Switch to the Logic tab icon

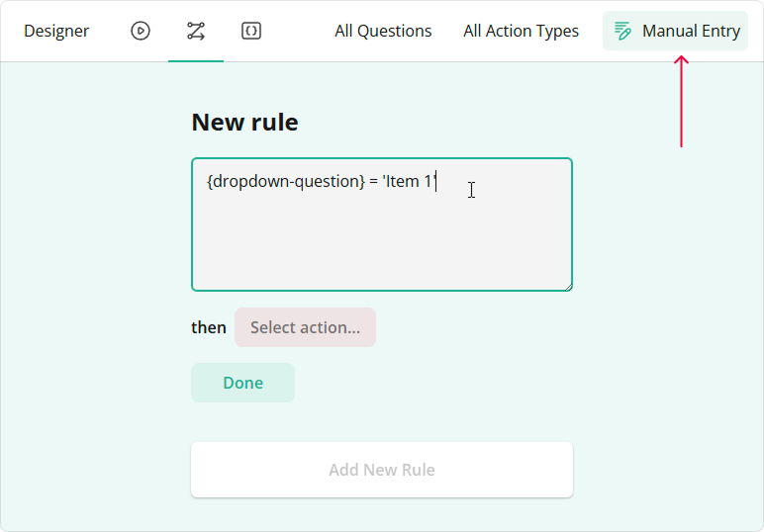click(196, 31)
